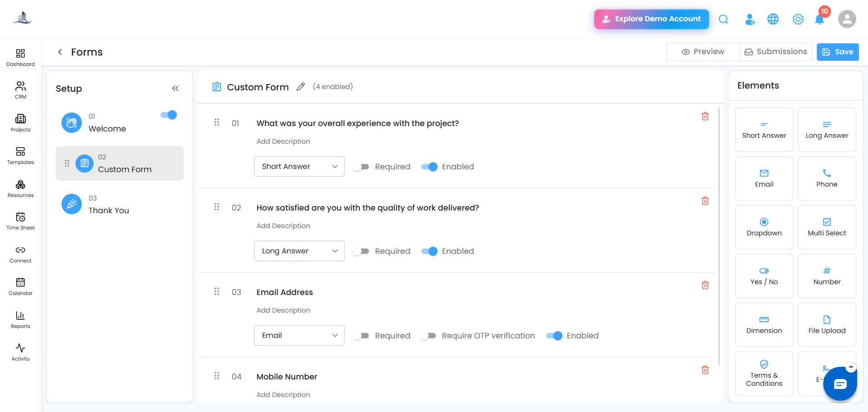
Task: Open the search magnifier icon
Action: pos(723,19)
